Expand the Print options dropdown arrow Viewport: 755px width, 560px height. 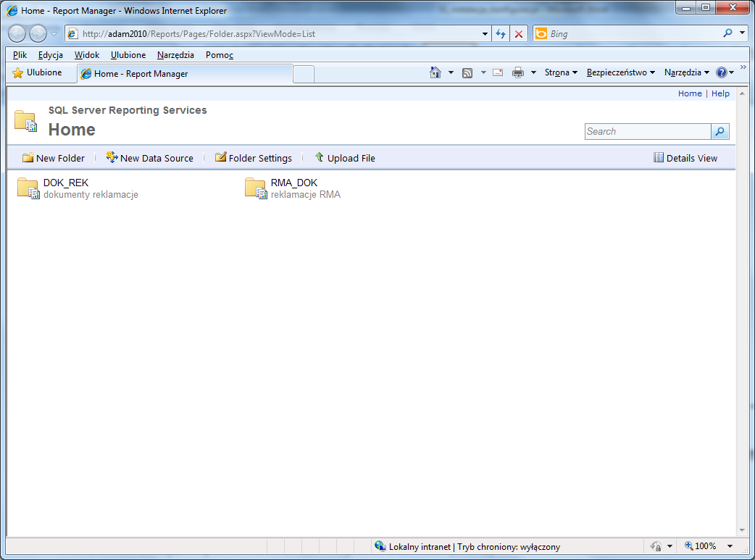[x=533, y=72]
